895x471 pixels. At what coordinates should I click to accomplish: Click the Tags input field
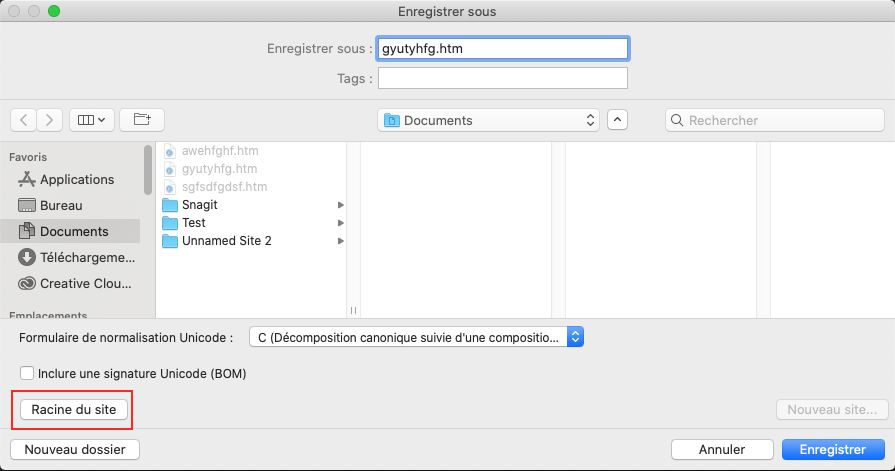[502, 78]
